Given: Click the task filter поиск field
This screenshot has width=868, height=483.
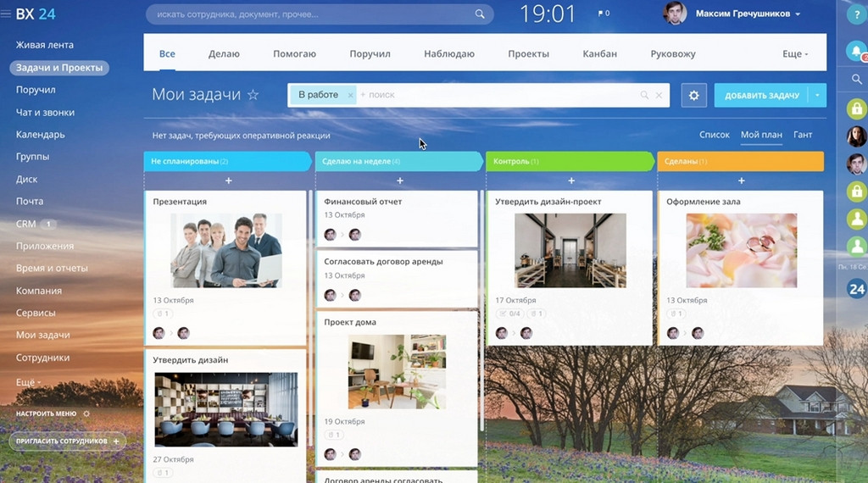Looking at the screenshot, I should point(498,95).
